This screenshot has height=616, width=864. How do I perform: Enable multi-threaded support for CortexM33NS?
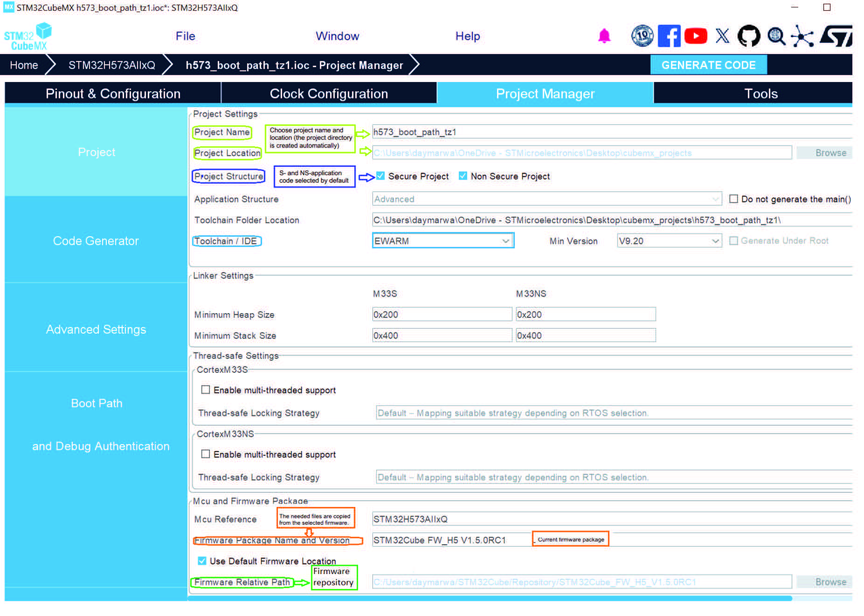(205, 454)
